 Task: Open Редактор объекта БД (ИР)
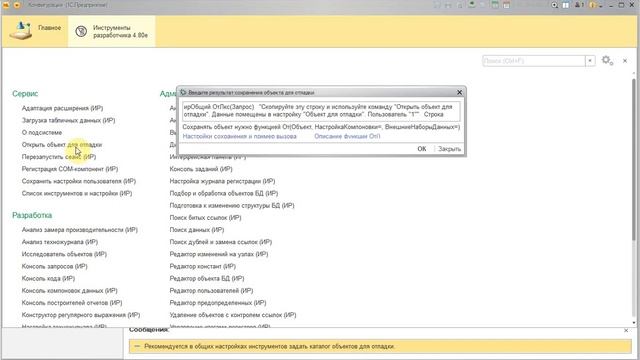207,278
